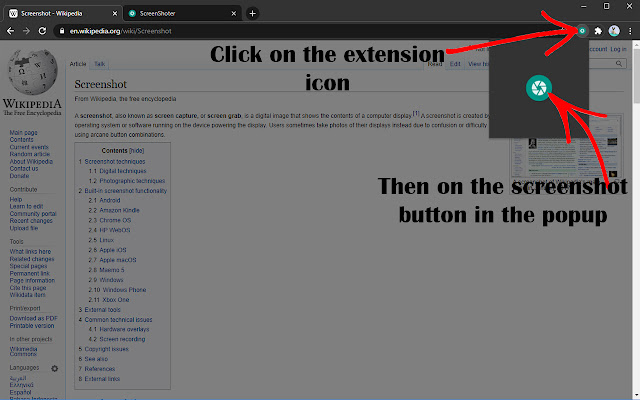
Task: Open Community portal link
Action: pos(33,213)
